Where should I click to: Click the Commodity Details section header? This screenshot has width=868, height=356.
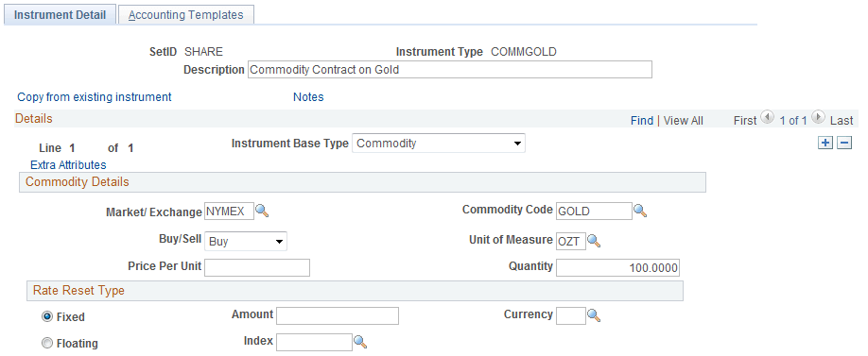[x=362, y=182]
